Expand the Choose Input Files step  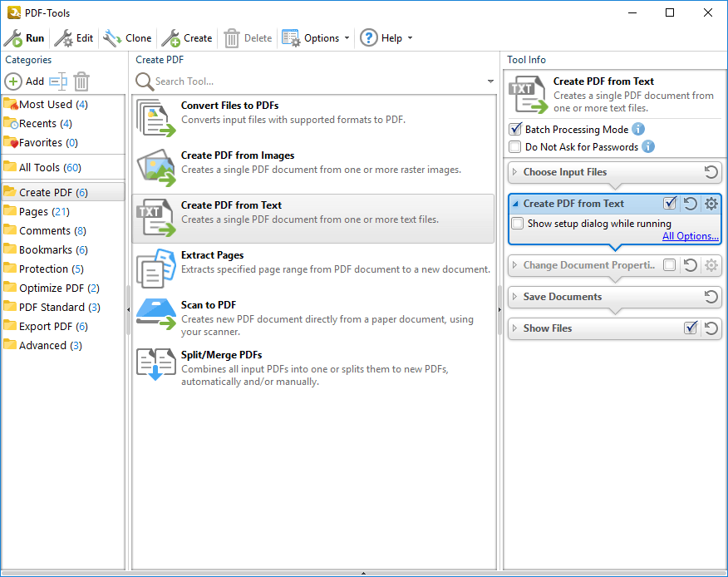click(x=514, y=172)
